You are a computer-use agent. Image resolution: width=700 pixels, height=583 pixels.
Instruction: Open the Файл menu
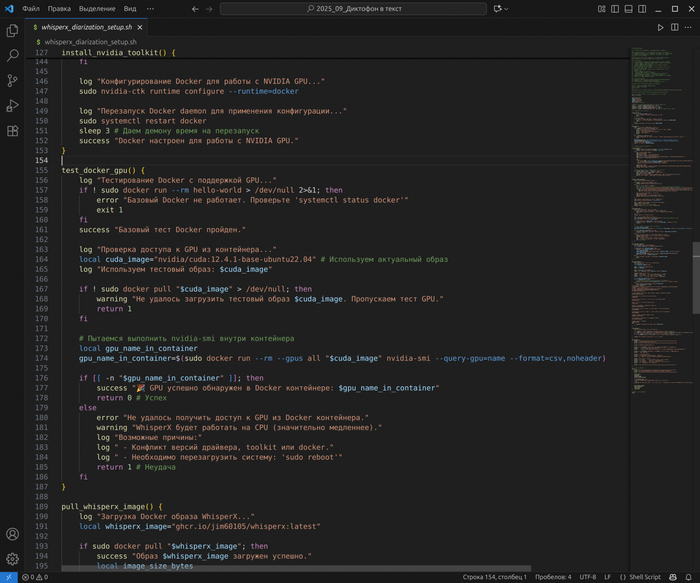[x=31, y=9]
